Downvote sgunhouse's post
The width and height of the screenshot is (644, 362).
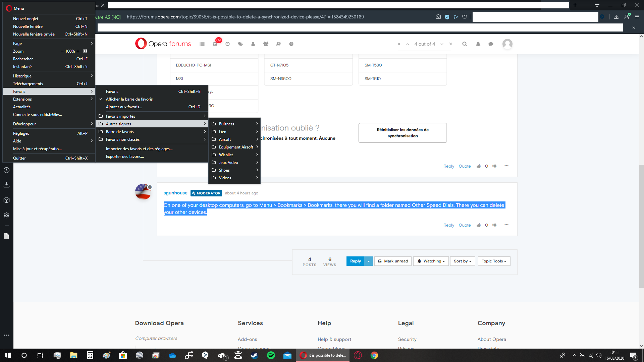494,225
